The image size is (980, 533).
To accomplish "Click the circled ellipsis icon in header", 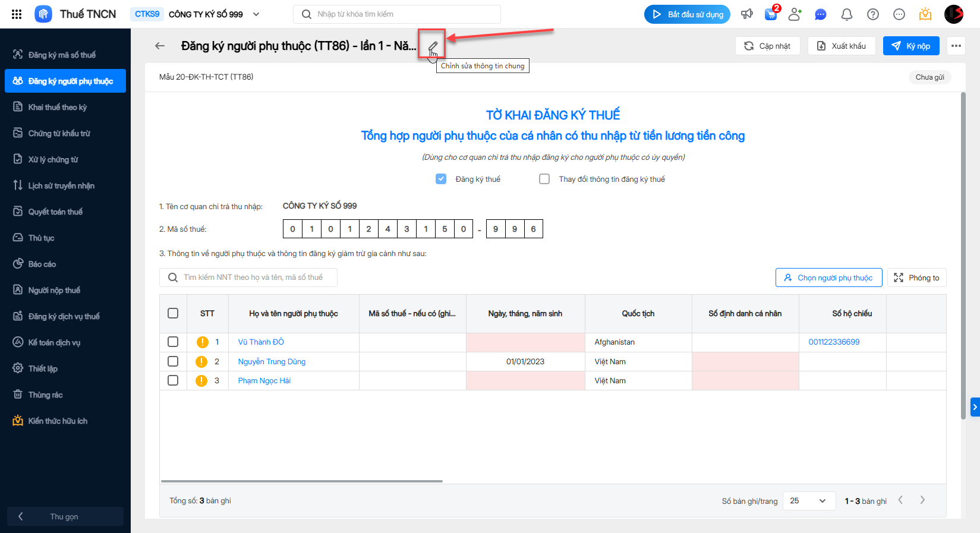I will 899,14.
